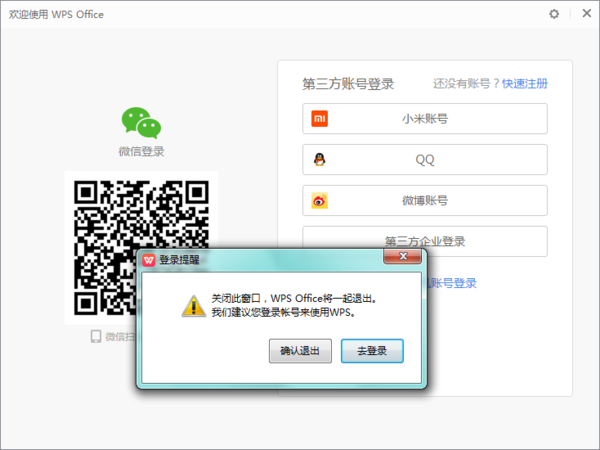Image resolution: width=600 pixels, height=450 pixels.
Task: Click the 关闭此窗口 message line
Action: point(294,298)
